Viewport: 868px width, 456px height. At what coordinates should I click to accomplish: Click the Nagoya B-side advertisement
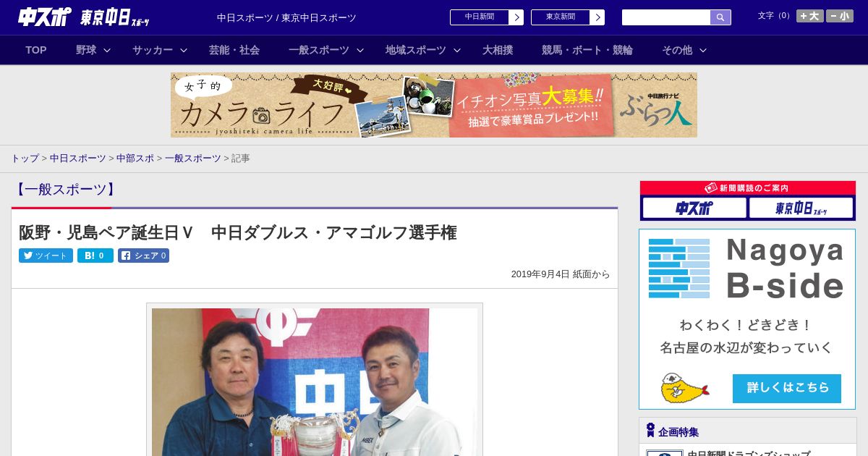tap(747, 319)
